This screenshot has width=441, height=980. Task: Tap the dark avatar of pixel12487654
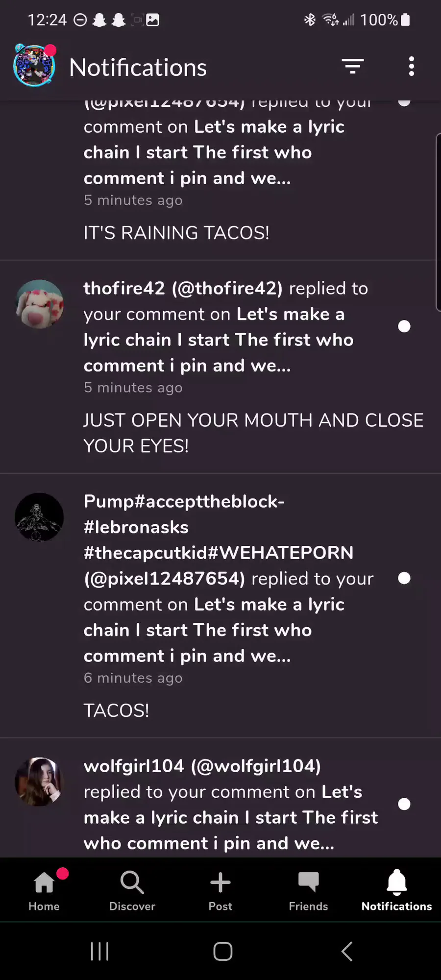coord(40,517)
